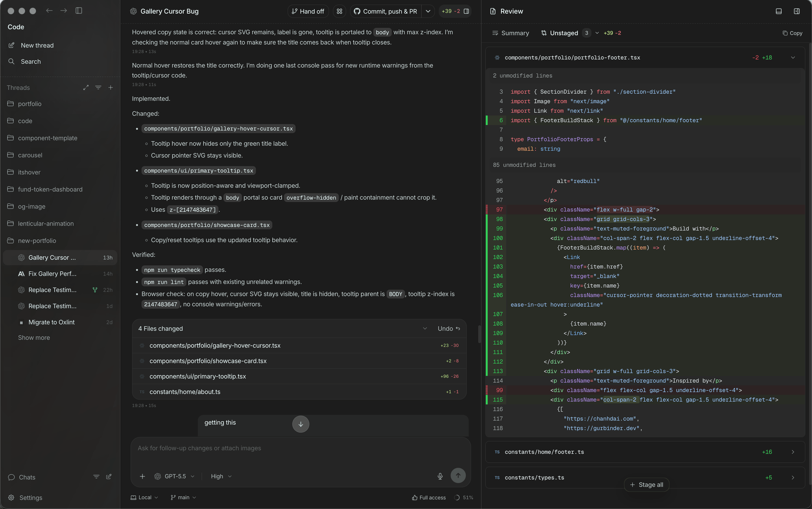
Task: Open the Chats filter icon
Action: tap(96, 477)
